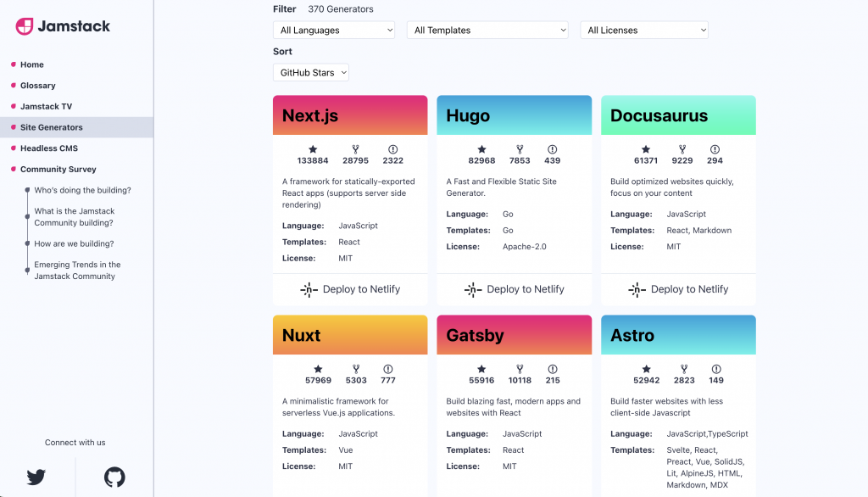The height and width of the screenshot is (497, 868).
Task: Click the issues icon on Astro card
Action: pos(716,369)
